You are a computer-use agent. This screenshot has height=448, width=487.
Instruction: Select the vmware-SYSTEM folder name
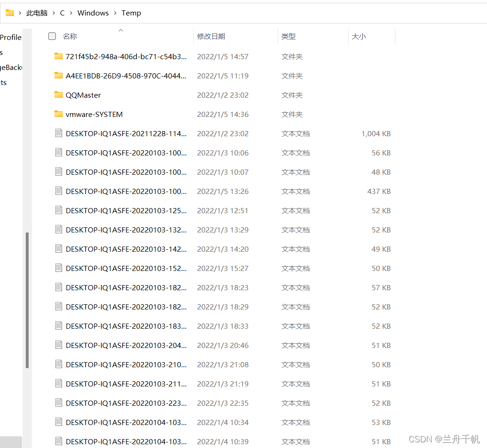point(94,115)
